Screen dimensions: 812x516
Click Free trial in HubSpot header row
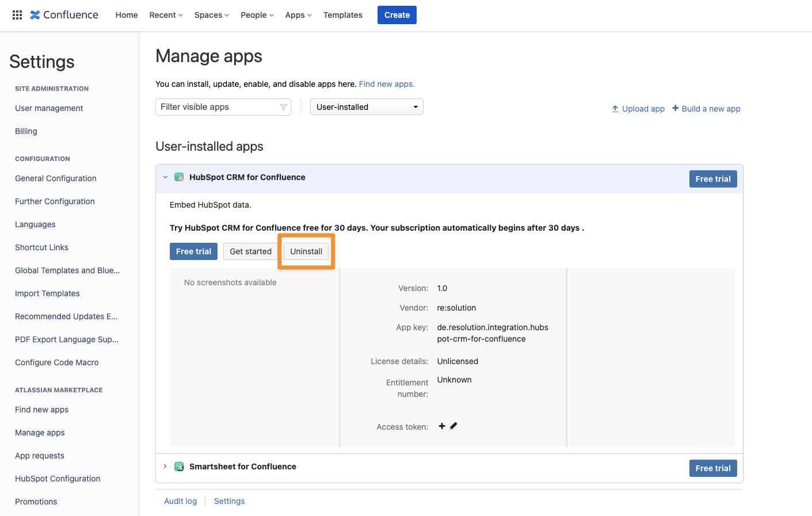pos(713,179)
